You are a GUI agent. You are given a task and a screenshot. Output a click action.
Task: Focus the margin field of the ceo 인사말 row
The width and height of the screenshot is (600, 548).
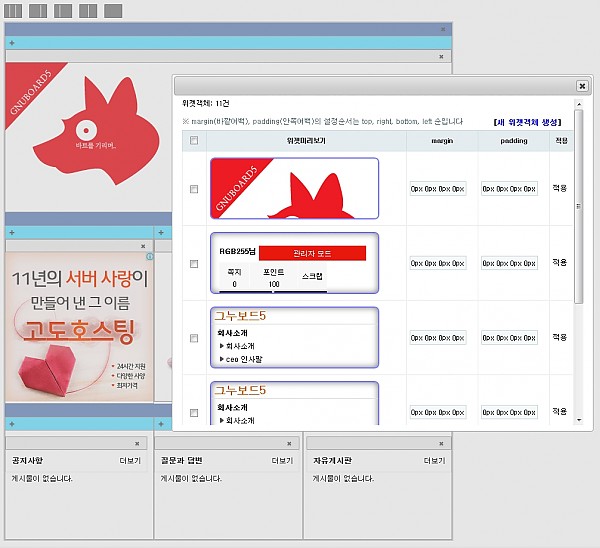tap(438, 338)
